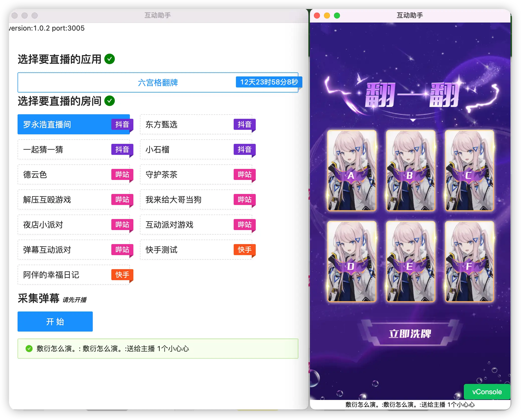Select the 阿伴的幸福日记 room
This screenshot has height=420, width=521.
pos(73,275)
